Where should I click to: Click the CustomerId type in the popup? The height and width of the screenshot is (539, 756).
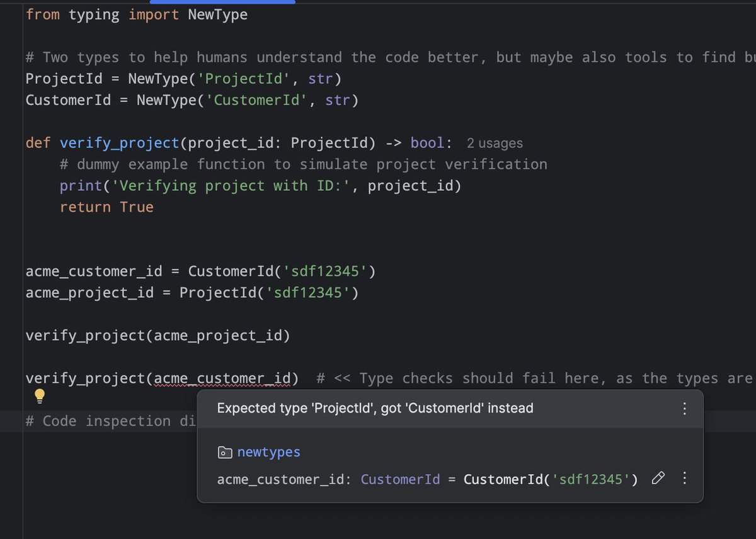click(x=400, y=479)
